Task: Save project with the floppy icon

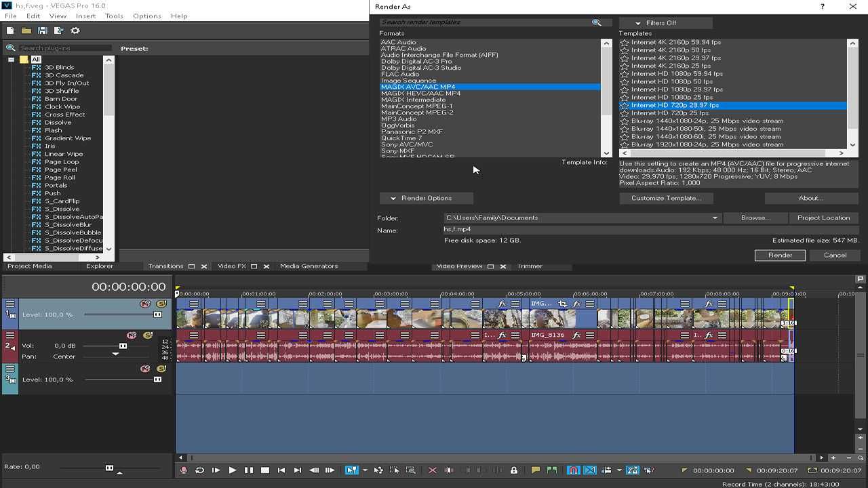Action: pyautogui.click(x=42, y=30)
